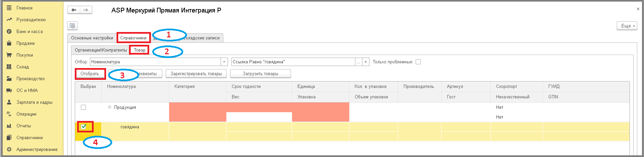Image resolution: width=644 pixels, height=157 pixels.
Task: Click the Отобрать button
Action: tap(90, 73)
